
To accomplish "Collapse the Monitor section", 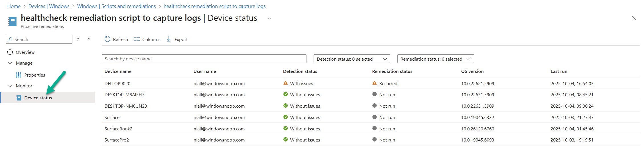I will (10, 86).
